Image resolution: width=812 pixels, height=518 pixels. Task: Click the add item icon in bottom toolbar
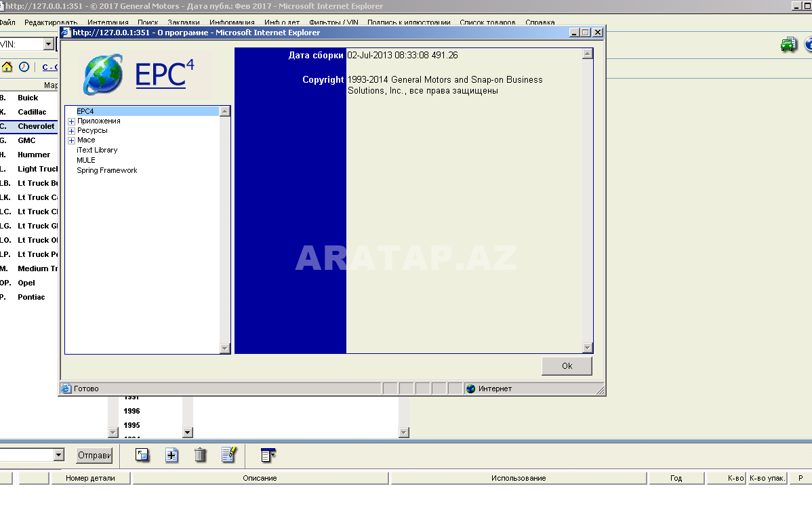[x=171, y=455]
